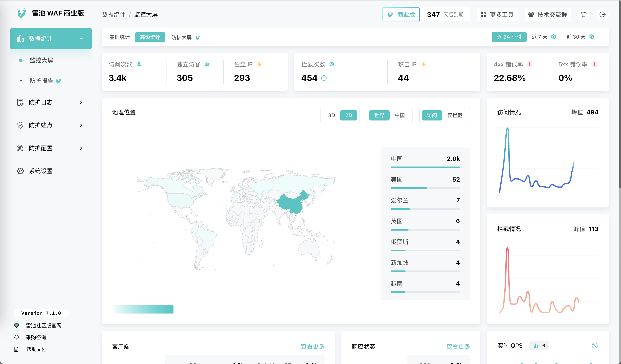
Task: Open 更多工具 tools menu
Action: [x=497, y=15]
